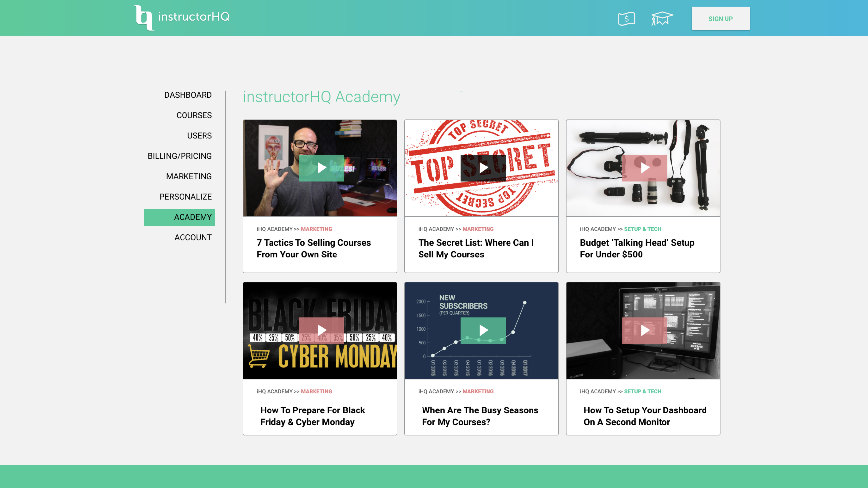Open the Personalize sidebar item
Image resolution: width=868 pixels, height=488 pixels.
pyautogui.click(x=185, y=197)
